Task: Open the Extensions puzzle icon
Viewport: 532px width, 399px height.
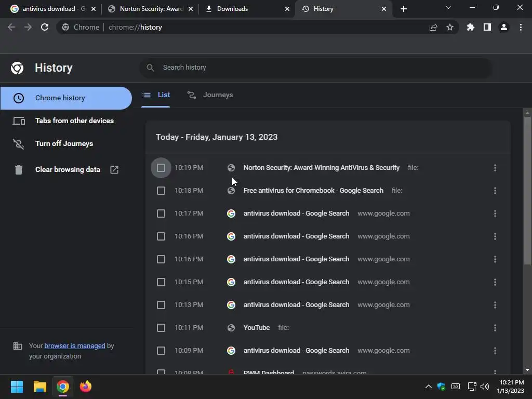Action: (x=470, y=27)
